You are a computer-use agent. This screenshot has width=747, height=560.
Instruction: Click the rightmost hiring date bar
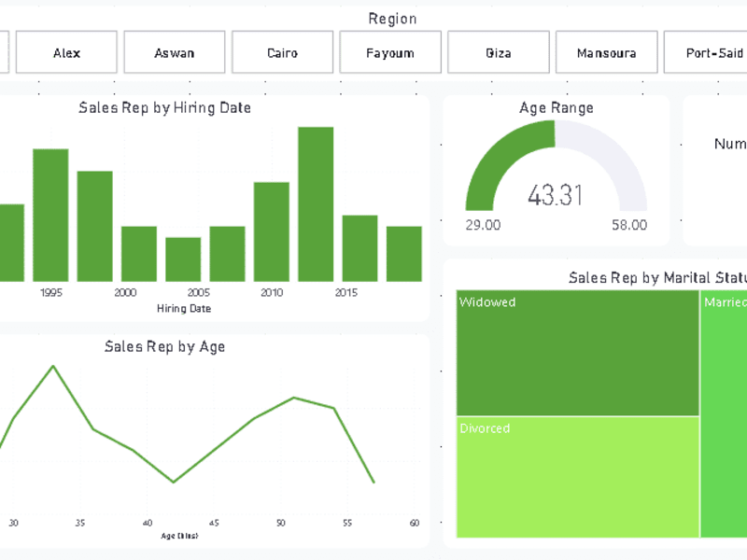click(404, 254)
